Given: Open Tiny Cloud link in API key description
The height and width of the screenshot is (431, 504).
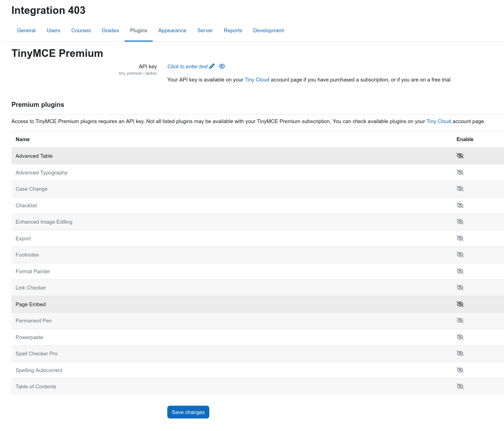Looking at the screenshot, I should click(x=257, y=80).
